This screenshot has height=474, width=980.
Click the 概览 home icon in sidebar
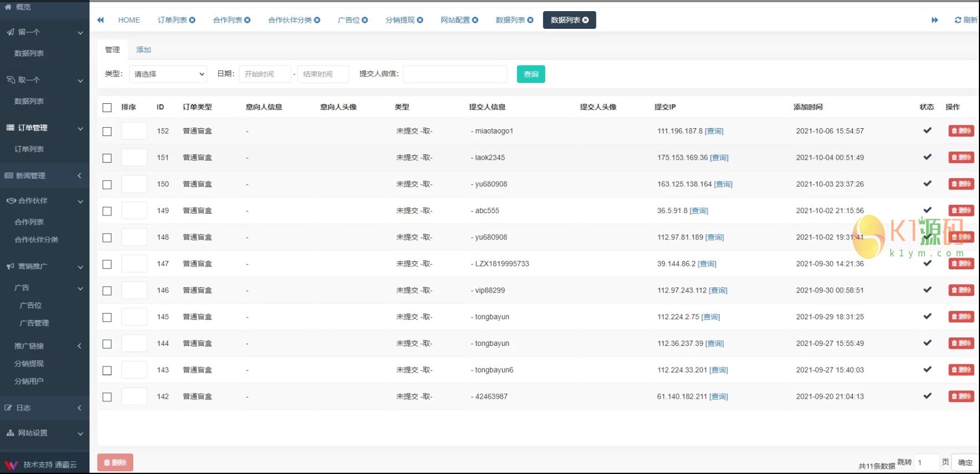click(8, 7)
